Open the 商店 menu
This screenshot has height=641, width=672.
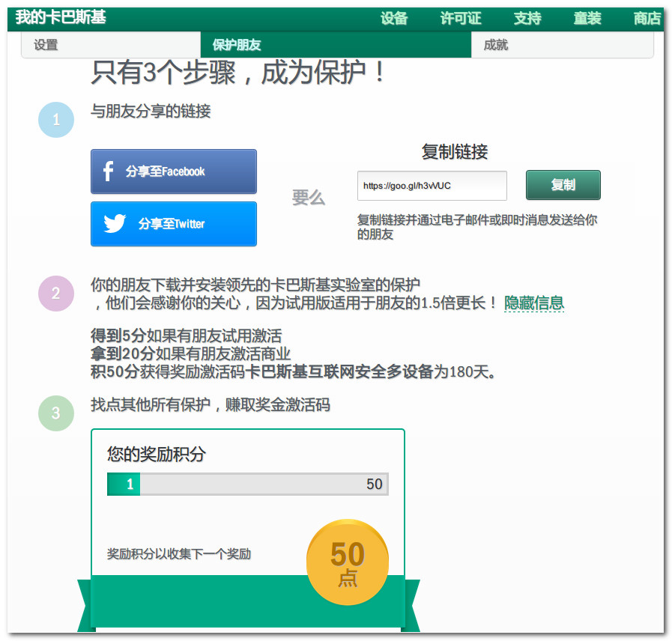pos(647,19)
